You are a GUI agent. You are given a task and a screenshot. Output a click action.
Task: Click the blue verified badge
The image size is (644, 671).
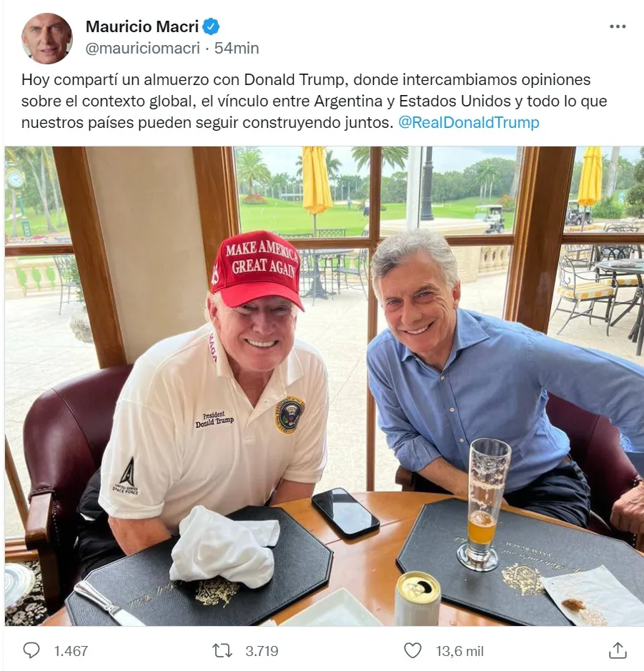coord(211,26)
